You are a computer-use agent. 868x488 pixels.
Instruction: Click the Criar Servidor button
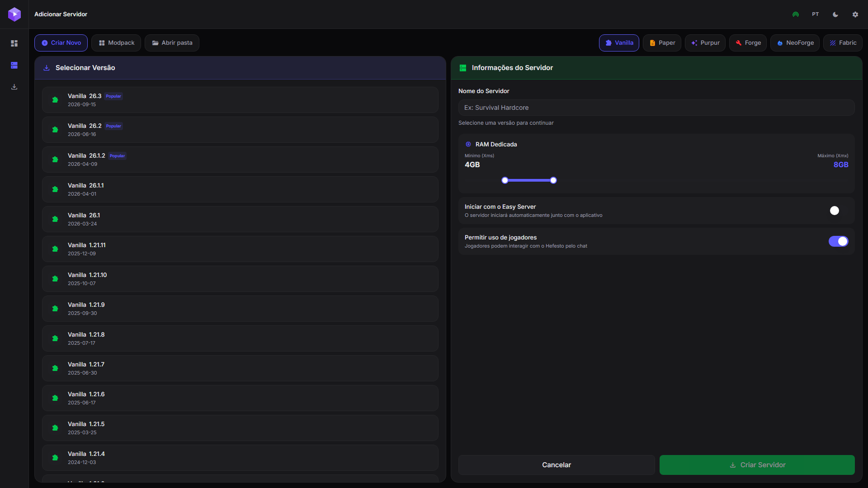pos(757,465)
